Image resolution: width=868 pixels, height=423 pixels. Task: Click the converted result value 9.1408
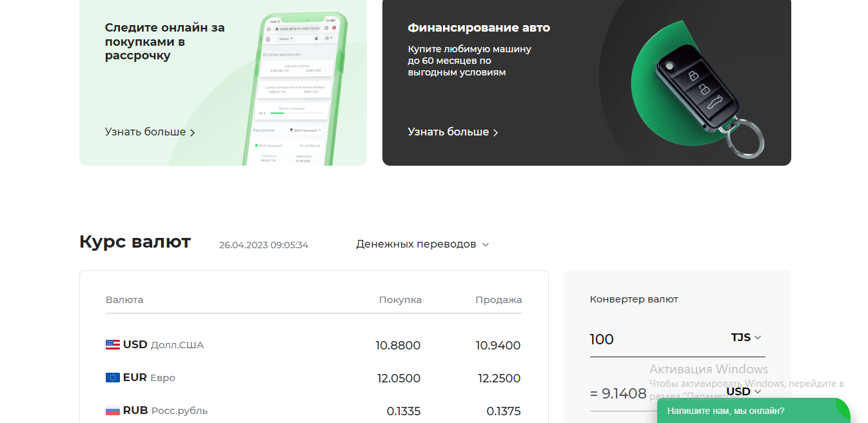[x=623, y=394]
